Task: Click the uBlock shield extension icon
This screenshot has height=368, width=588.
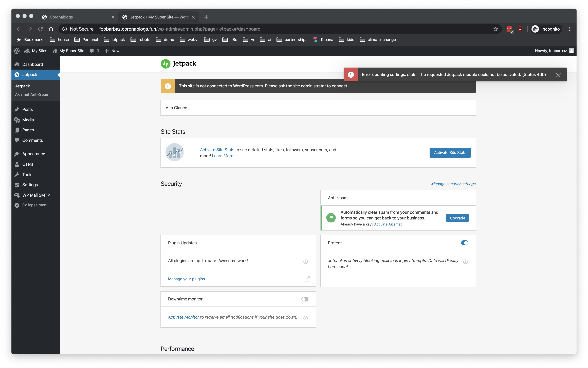Action: coord(520,29)
